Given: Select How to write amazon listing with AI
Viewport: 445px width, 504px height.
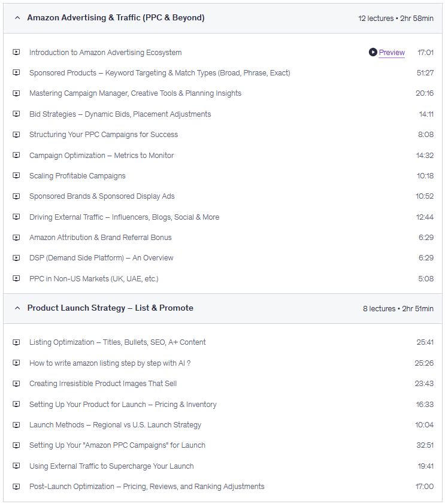Looking at the screenshot, I should [x=110, y=363].
